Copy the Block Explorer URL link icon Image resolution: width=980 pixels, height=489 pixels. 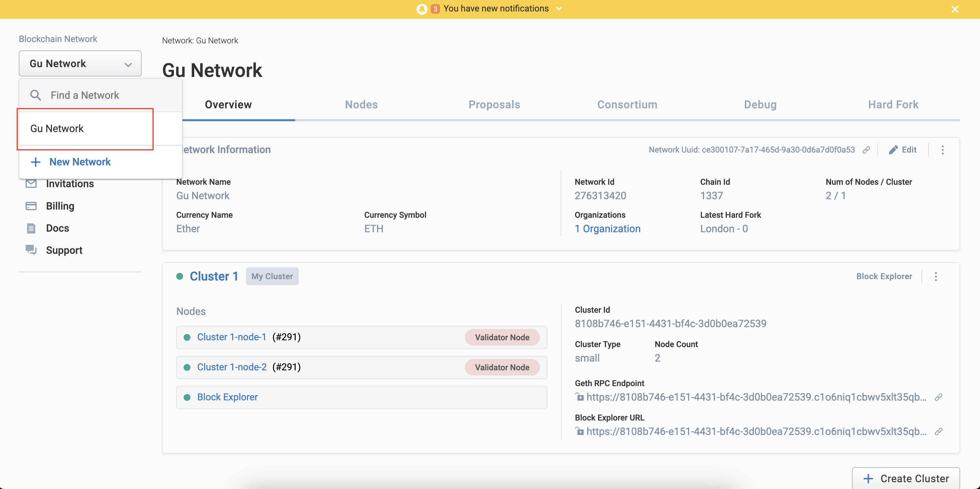tap(939, 431)
